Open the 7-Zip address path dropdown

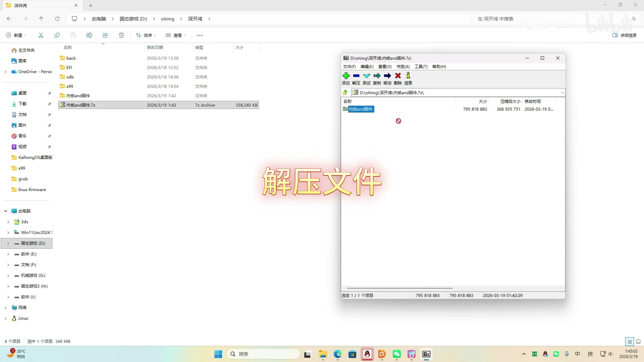(x=562, y=93)
